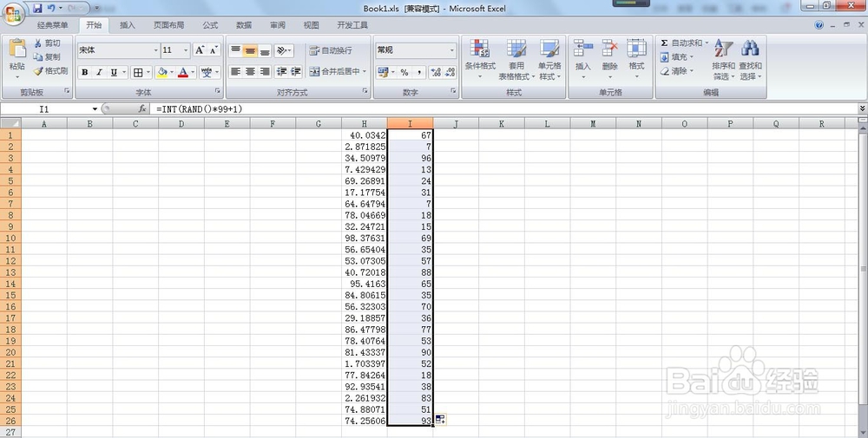868x438 pixels.
Task: Click the Borders icon
Action: [x=138, y=73]
